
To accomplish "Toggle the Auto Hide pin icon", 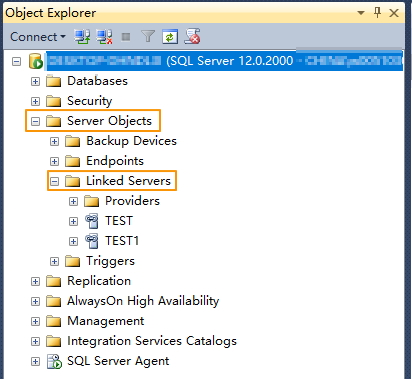I will click(x=377, y=13).
